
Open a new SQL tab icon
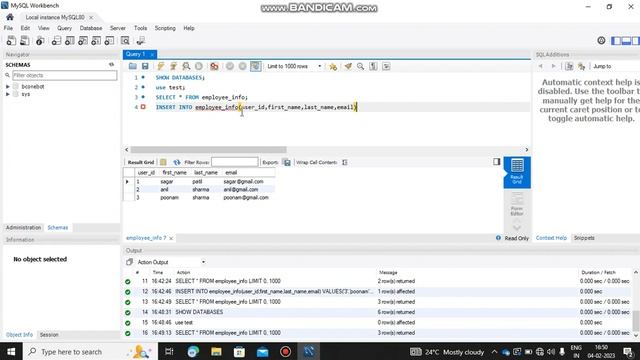[11, 40]
